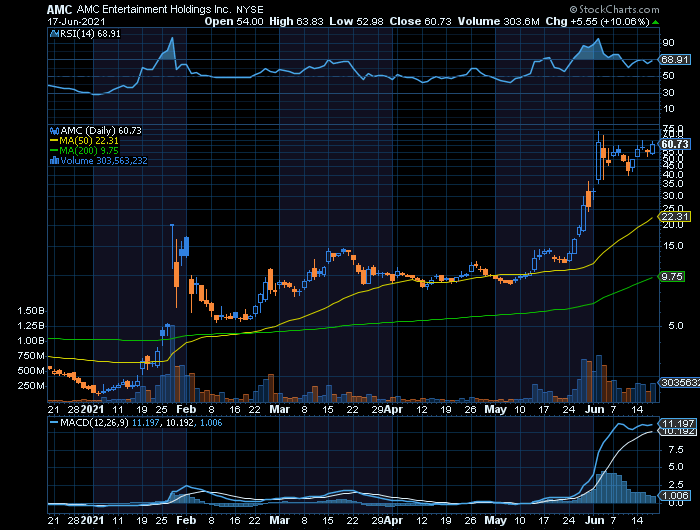700x530 pixels.
Task: Click Feb on the price panel date axis
Action: pos(186,409)
